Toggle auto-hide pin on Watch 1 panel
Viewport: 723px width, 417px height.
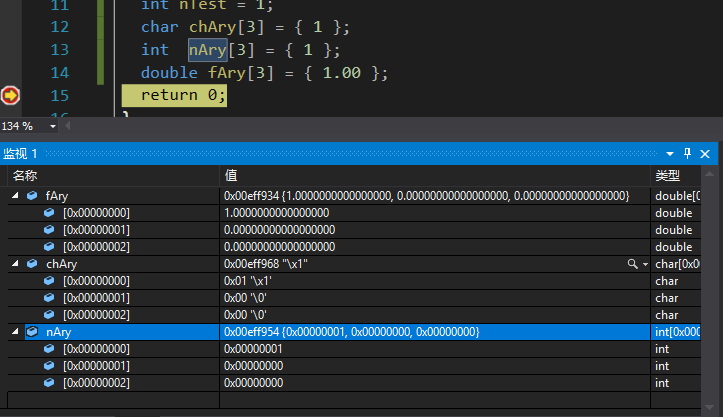coord(687,154)
